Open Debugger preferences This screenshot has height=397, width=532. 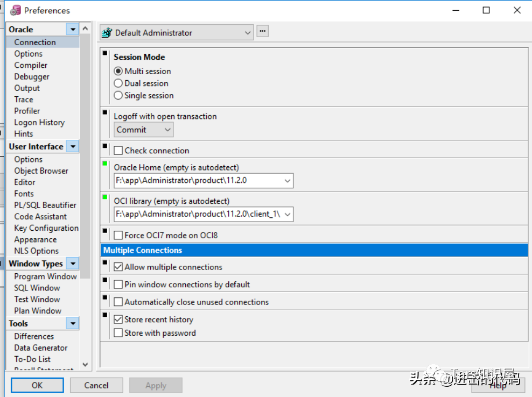(32, 76)
